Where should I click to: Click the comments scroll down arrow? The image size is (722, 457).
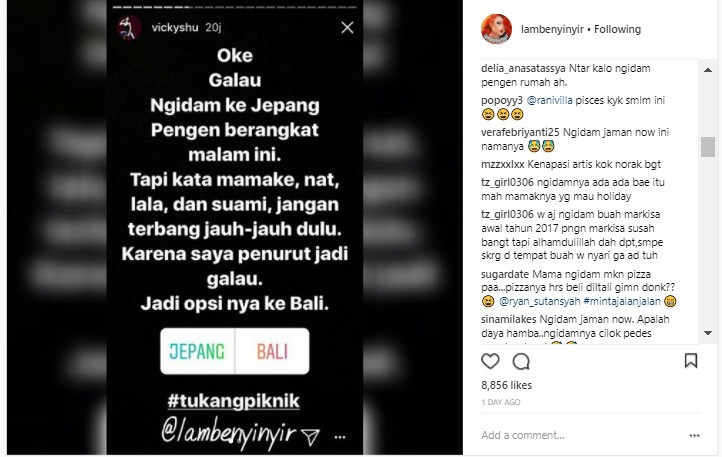click(708, 333)
